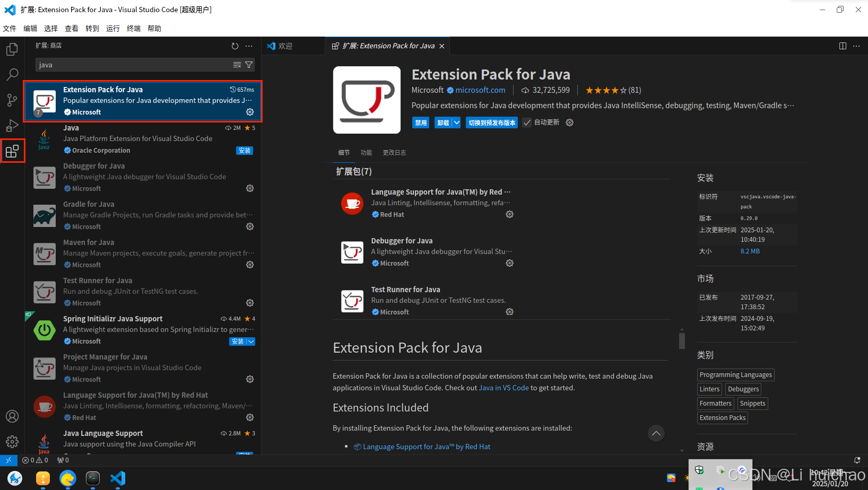Filter by the Programming Languages category

tap(735, 375)
